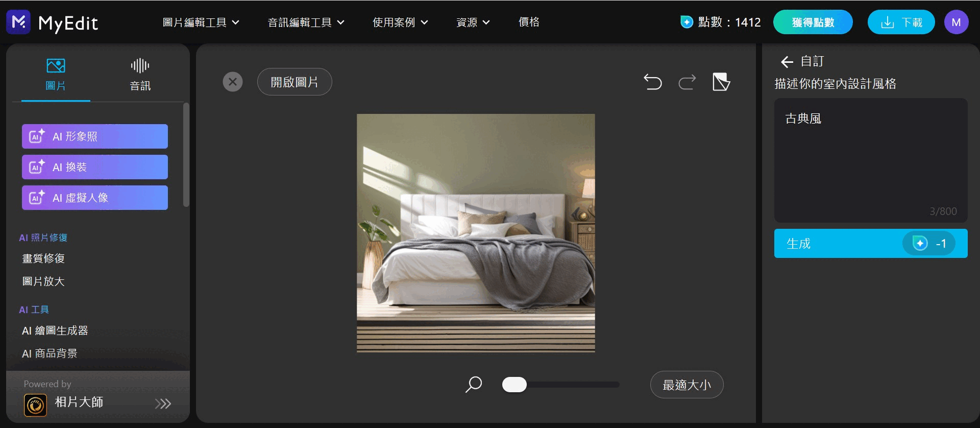Open the user avatar M menu

point(956,22)
